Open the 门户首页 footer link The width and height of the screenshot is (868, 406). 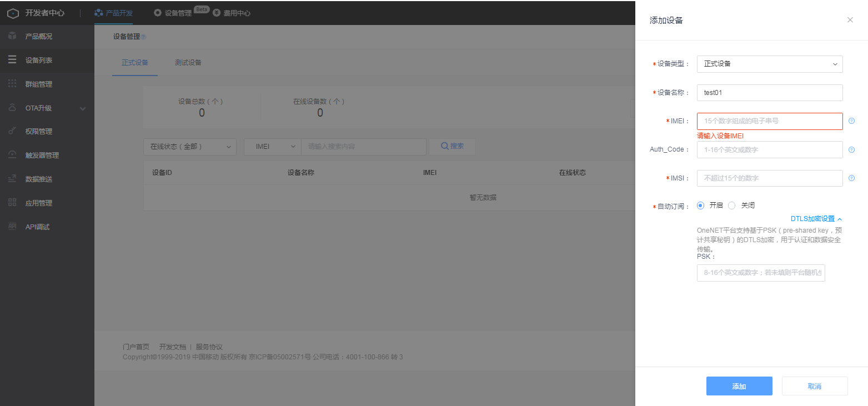(x=136, y=347)
